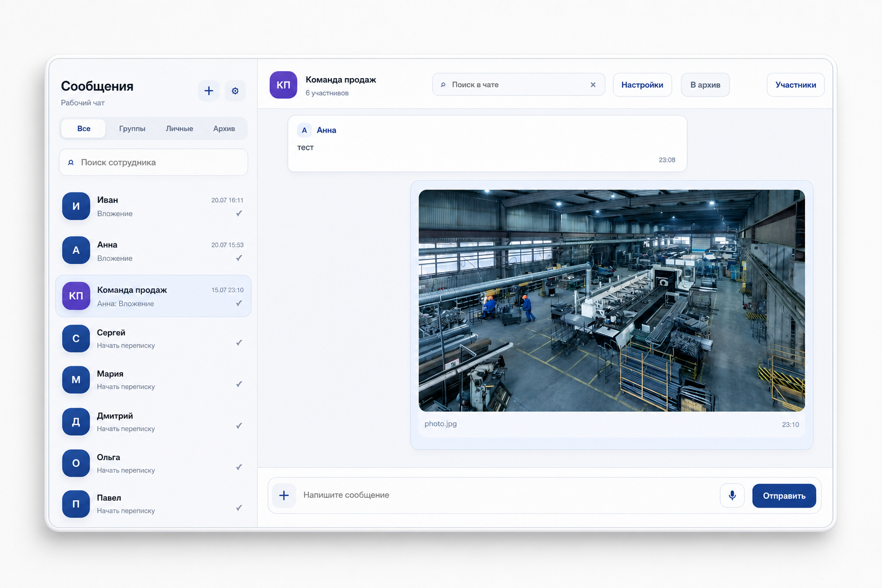Click Мария's avatar icon
This screenshot has height=588, width=882.
tap(76, 380)
